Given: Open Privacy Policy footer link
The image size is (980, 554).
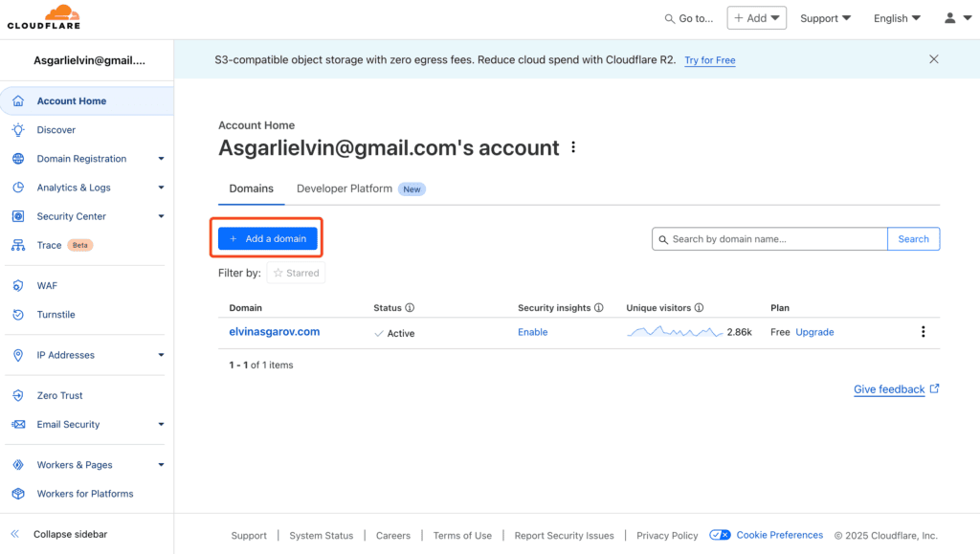Looking at the screenshot, I should click(667, 535).
